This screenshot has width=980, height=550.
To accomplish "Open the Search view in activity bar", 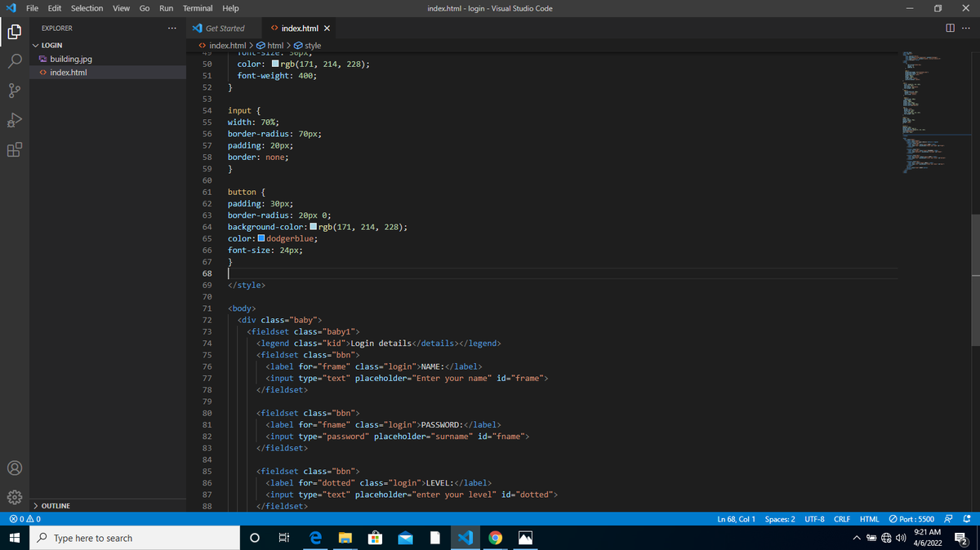I will (x=14, y=61).
